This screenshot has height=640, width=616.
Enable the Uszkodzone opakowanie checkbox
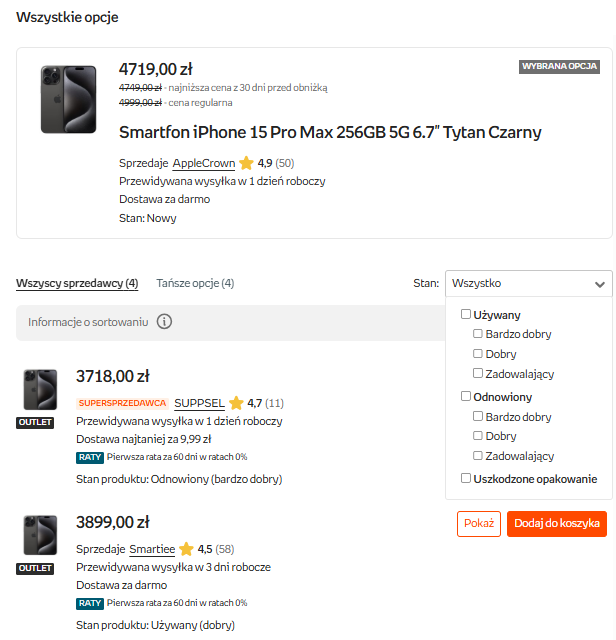click(466, 478)
